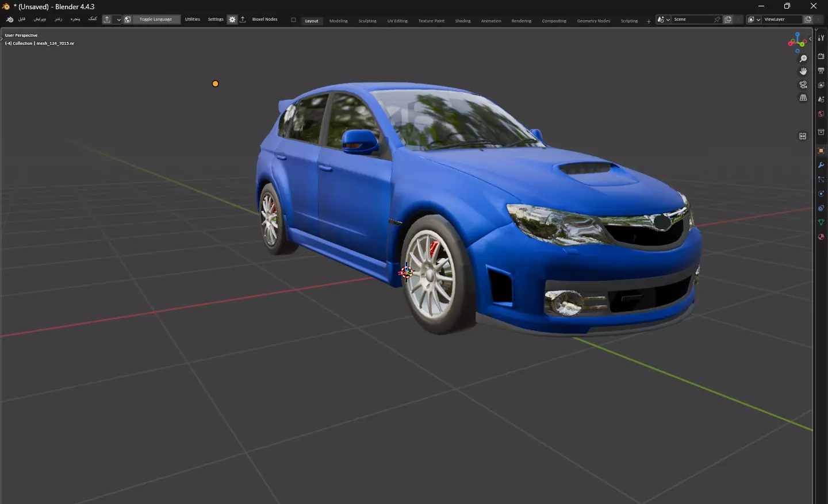Open the Material properties tab
828x504 pixels.
point(821,237)
